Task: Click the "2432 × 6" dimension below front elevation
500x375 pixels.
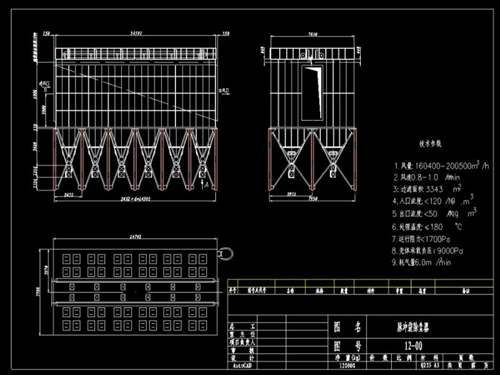Action: point(135,199)
